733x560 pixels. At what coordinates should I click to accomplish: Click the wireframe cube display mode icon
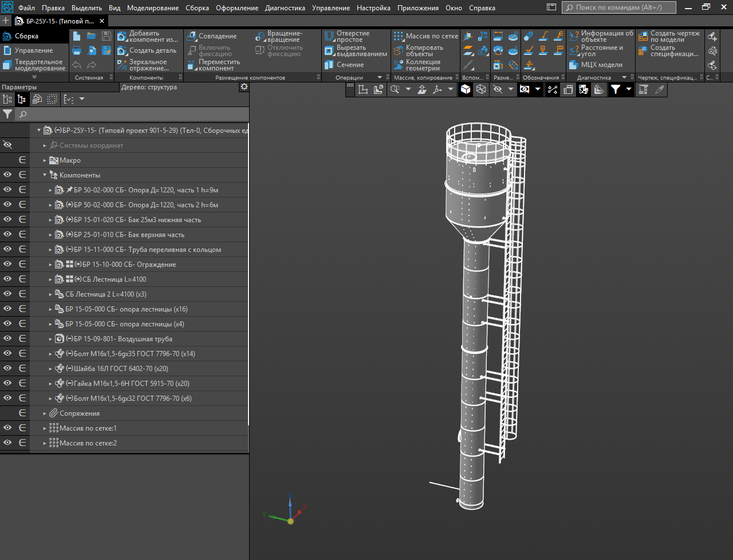[x=481, y=89]
